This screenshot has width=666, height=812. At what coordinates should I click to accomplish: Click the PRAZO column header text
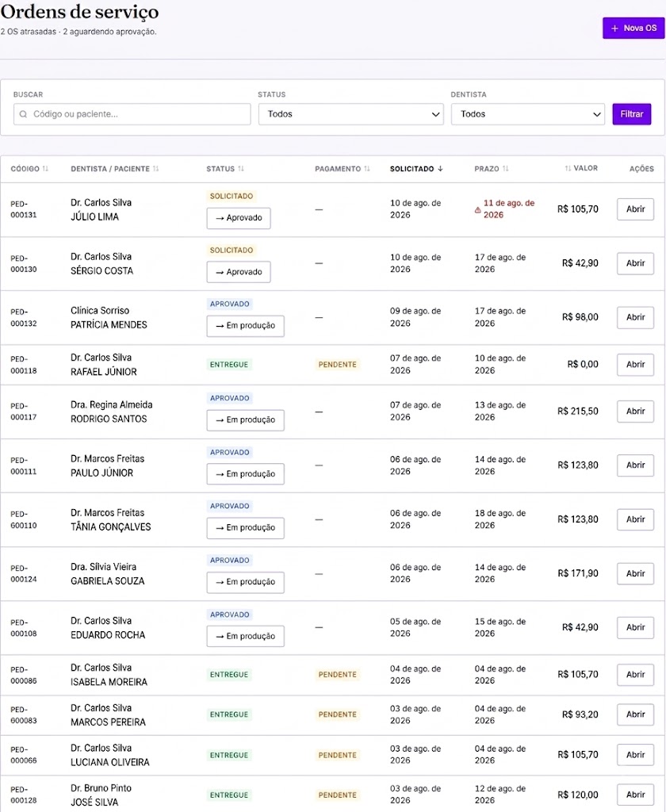pos(487,169)
